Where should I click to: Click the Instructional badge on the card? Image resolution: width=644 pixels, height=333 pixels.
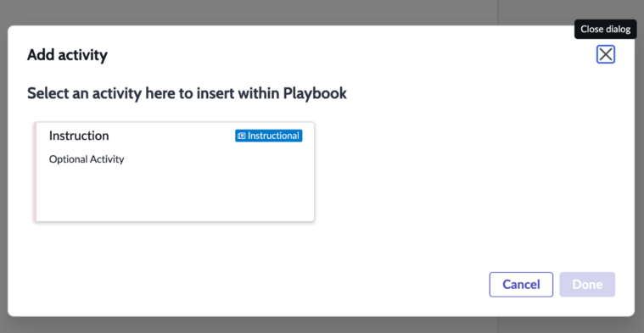pyautogui.click(x=269, y=136)
